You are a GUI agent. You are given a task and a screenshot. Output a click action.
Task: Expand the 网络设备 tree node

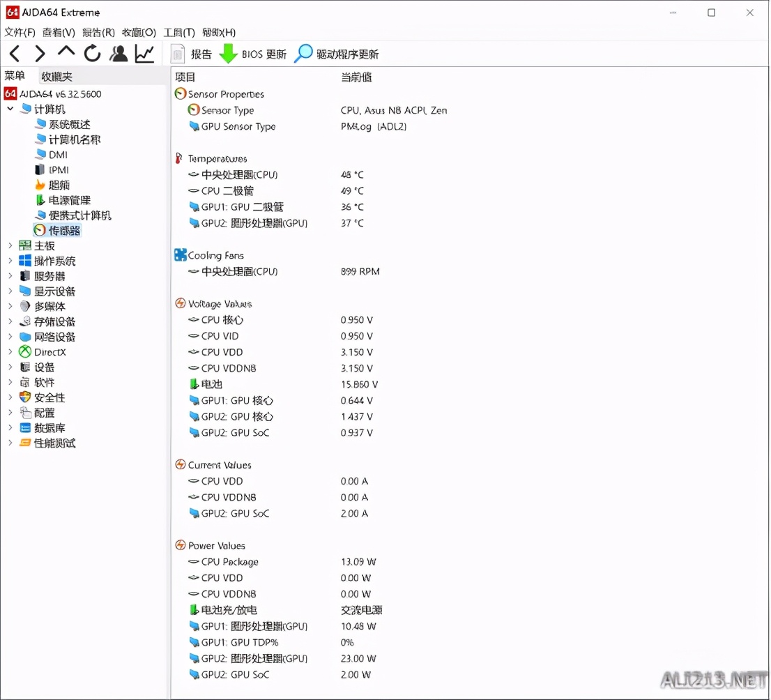[x=10, y=337]
